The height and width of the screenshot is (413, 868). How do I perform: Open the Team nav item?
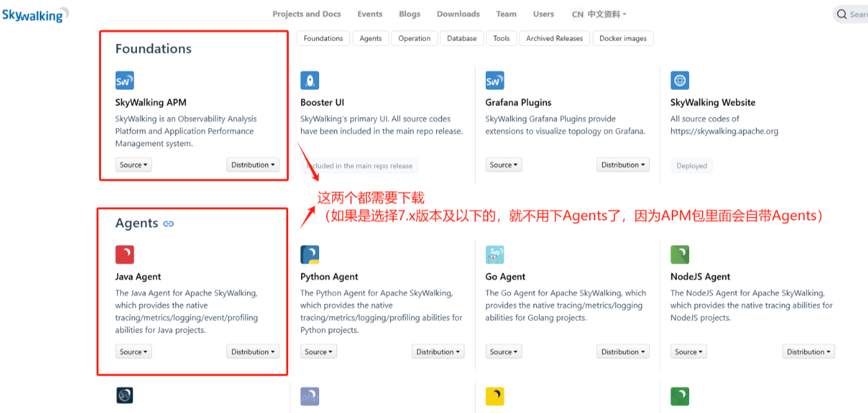click(506, 14)
